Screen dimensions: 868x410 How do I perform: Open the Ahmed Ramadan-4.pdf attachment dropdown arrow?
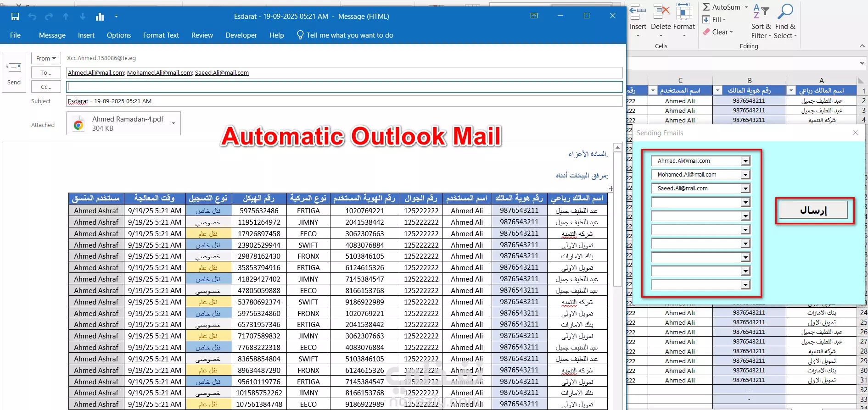[174, 123]
